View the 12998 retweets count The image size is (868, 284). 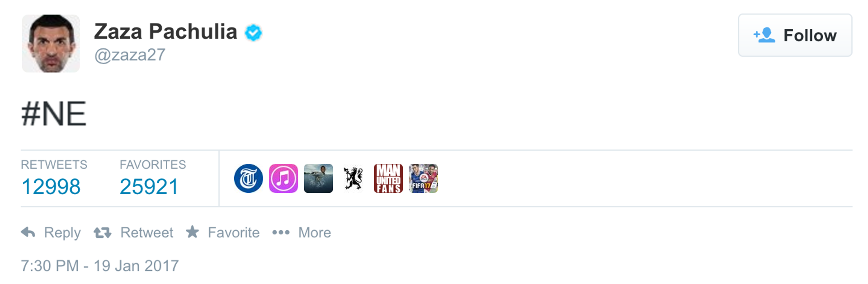(x=51, y=186)
